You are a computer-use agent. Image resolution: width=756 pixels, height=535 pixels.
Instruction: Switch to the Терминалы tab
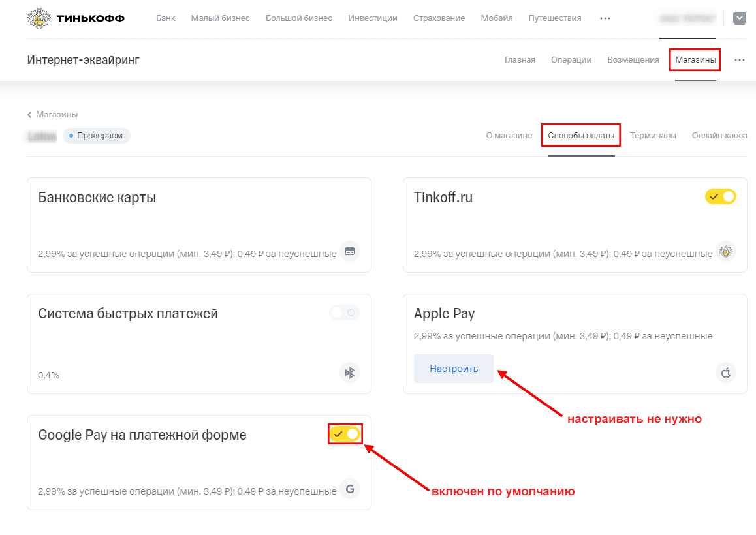pyautogui.click(x=653, y=136)
